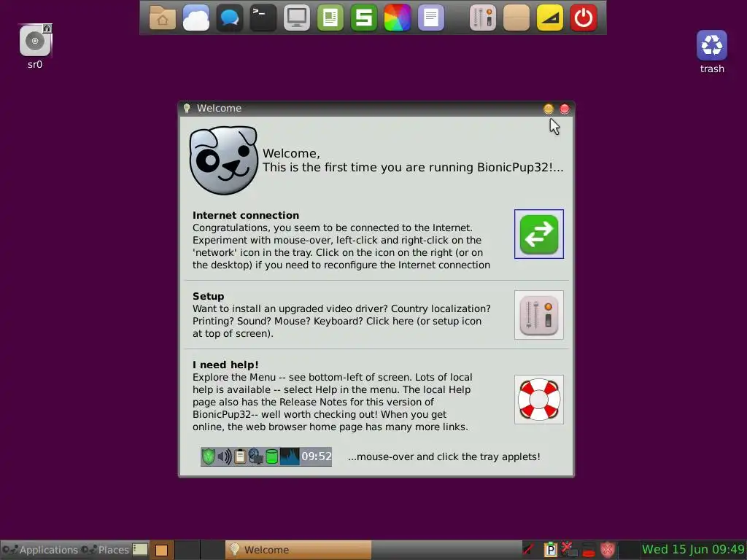Viewport: 747px width, 560px height.
Task: Click the red storage drive tray icon
Action: pyautogui.click(x=589, y=550)
